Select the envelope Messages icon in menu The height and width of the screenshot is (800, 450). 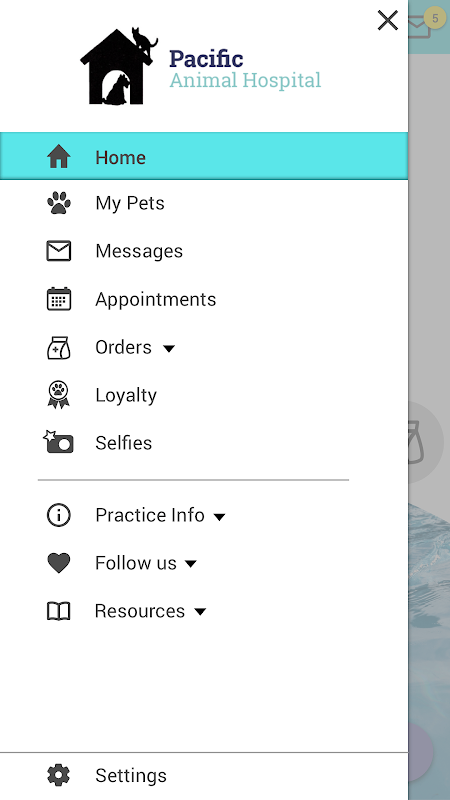click(x=59, y=251)
